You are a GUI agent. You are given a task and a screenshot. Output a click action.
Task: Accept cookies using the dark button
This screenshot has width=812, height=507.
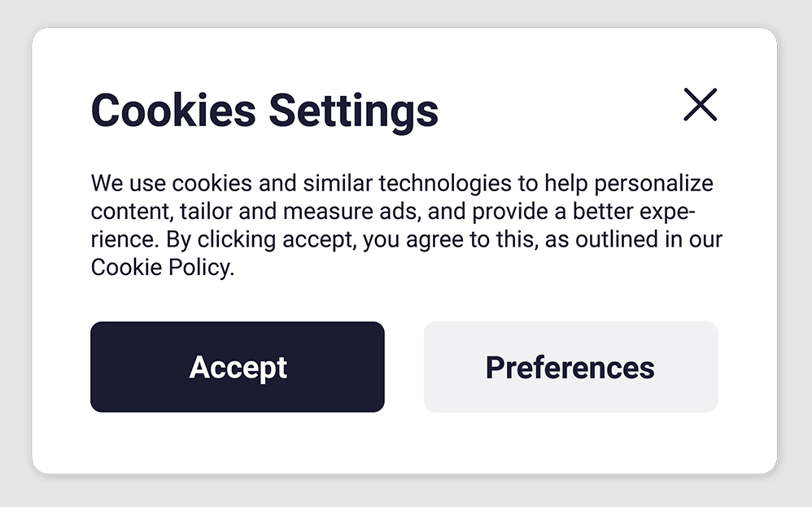238,367
